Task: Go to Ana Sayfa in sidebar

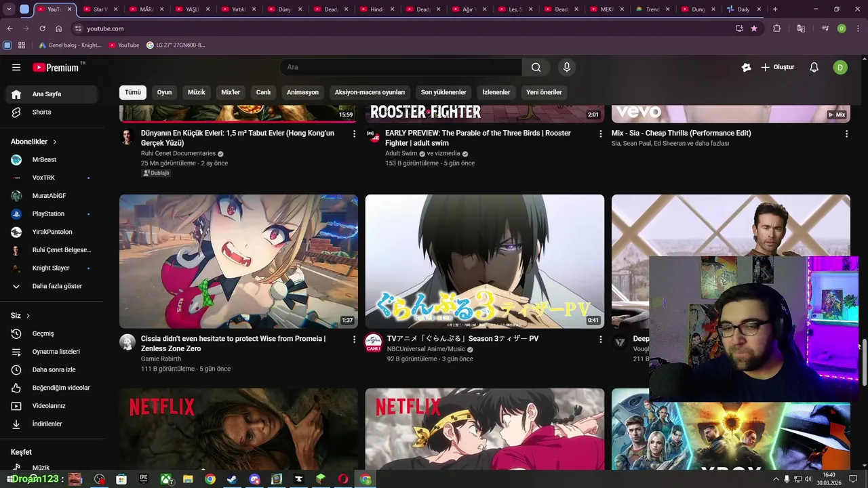Action: point(52,94)
